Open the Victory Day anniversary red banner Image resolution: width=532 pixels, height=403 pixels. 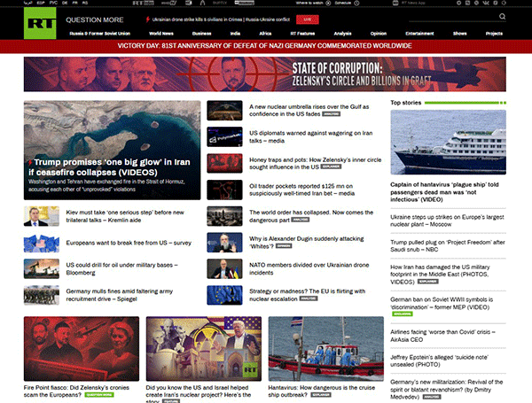265,46
